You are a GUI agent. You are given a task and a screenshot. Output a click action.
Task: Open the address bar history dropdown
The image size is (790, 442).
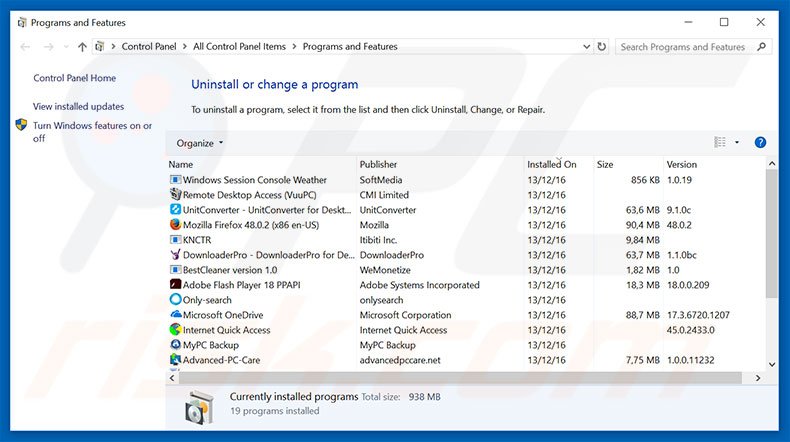(x=586, y=46)
